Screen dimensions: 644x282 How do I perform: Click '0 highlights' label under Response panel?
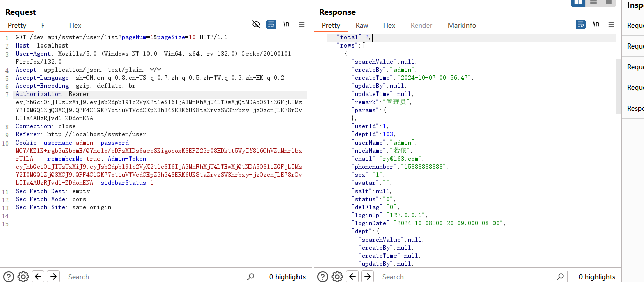point(597,277)
